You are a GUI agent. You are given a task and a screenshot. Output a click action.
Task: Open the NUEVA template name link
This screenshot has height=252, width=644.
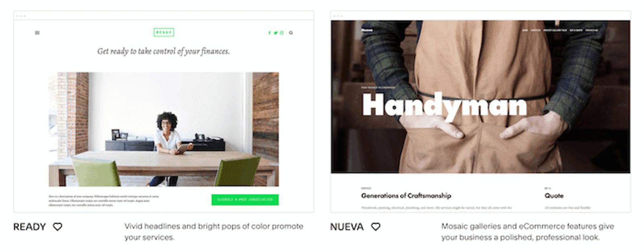tap(347, 227)
